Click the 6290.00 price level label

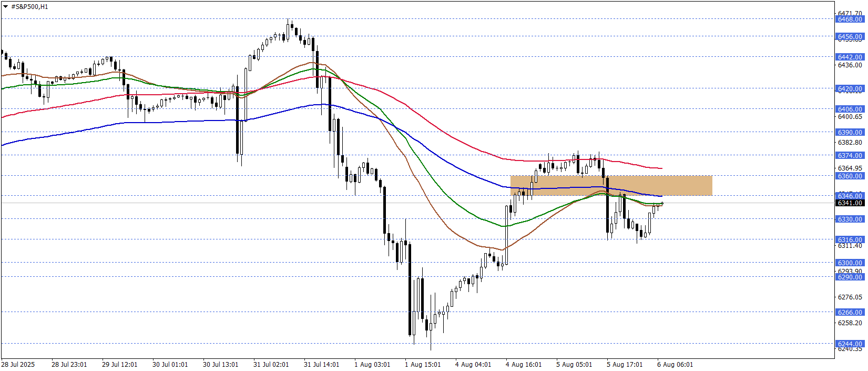click(850, 277)
